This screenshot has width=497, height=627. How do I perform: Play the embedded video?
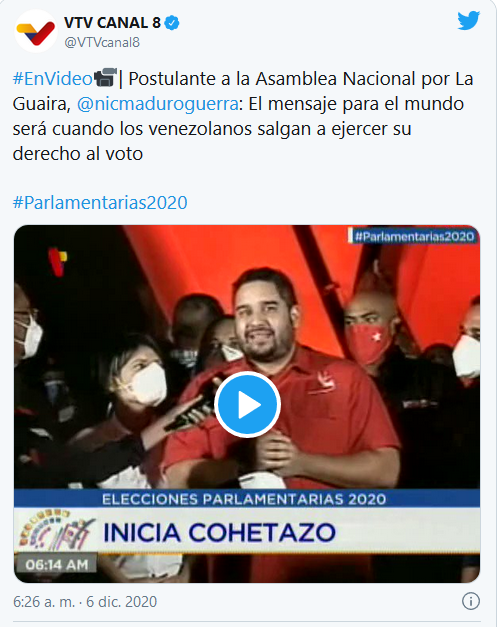(247, 404)
